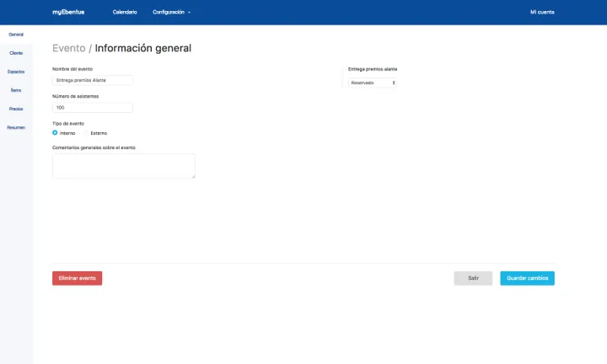Select the Interno event type
This screenshot has height=364, width=607.
[56, 133]
